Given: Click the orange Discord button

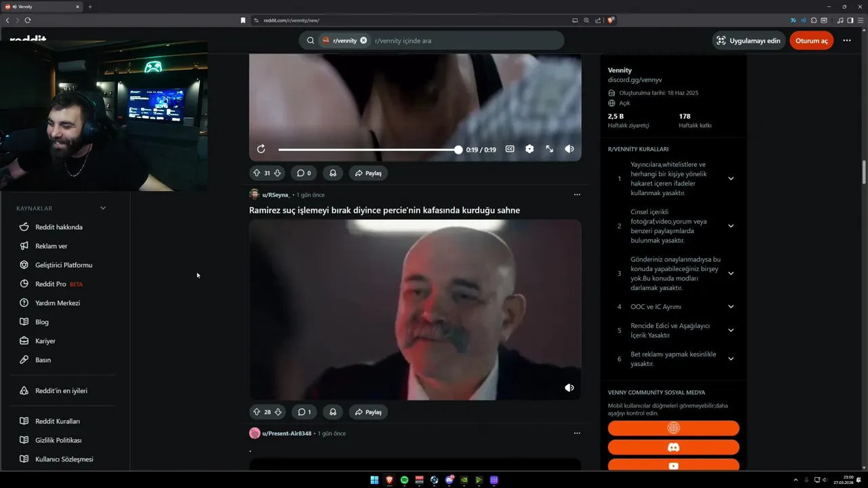Looking at the screenshot, I should [x=673, y=447].
